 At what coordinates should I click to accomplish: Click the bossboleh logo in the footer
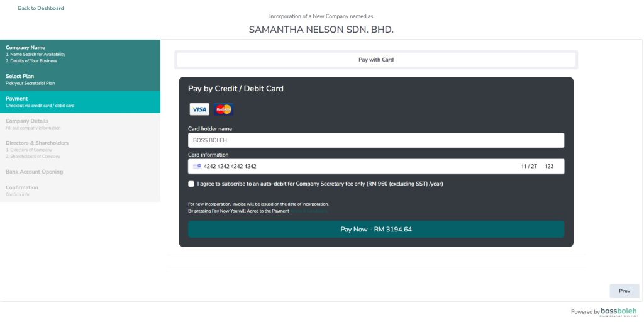click(619, 312)
